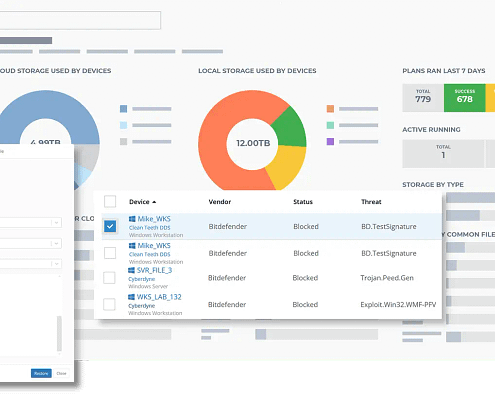Click the search input box at the top
Viewport: 495px width, 400px height.
pos(80,20)
